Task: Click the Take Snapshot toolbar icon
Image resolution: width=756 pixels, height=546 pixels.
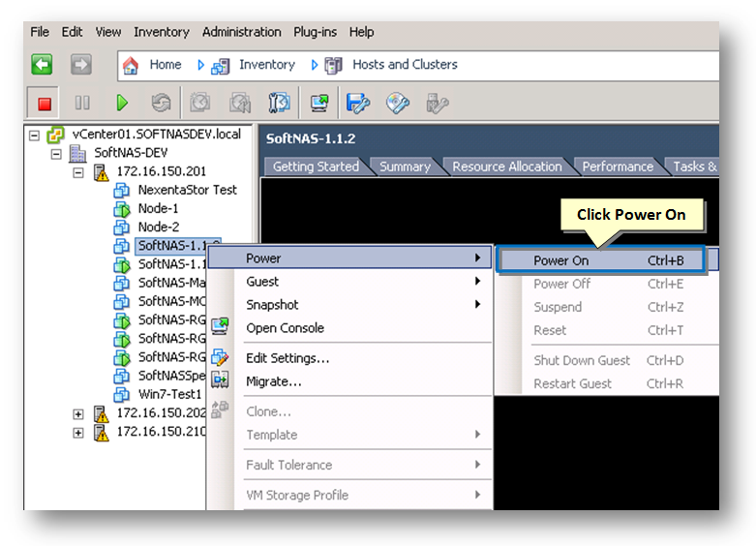Action: (x=200, y=103)
